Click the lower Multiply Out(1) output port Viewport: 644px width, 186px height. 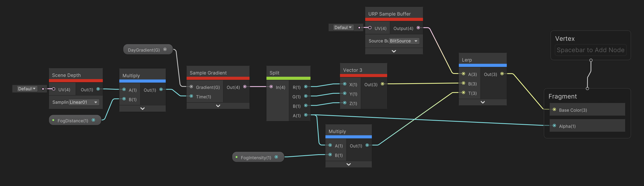[x=367, y=145]
